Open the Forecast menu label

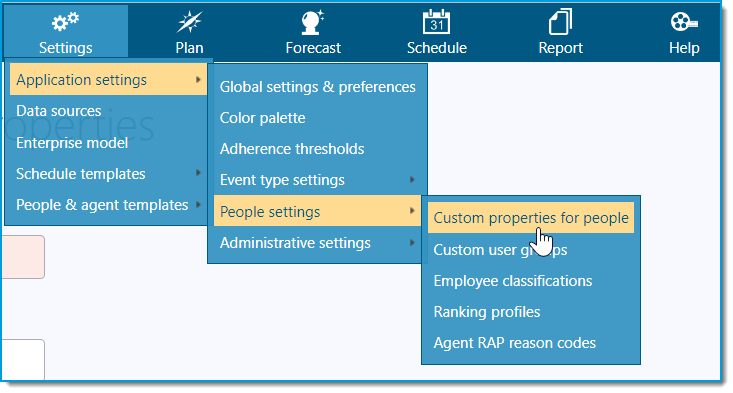click(313, 48)
